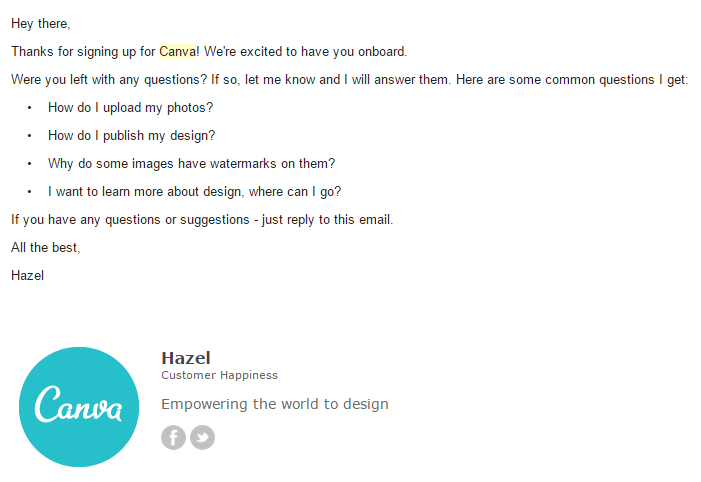Viewport: 701px width, 482px height.
Task: Click the Facebook icon in signature
Action: point(173,437)
